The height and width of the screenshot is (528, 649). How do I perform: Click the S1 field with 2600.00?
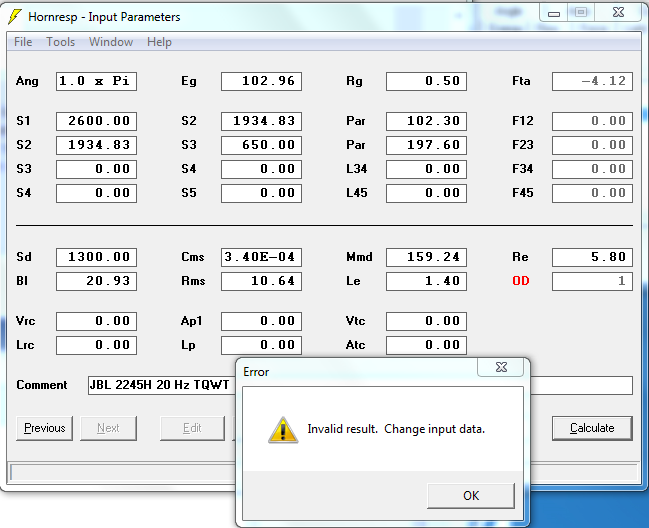(96, 121)
